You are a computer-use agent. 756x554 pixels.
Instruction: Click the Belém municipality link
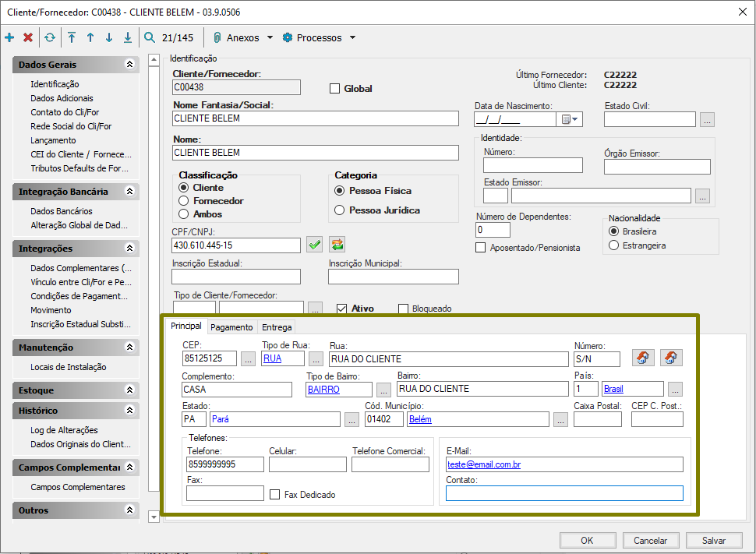coord(420,419)
